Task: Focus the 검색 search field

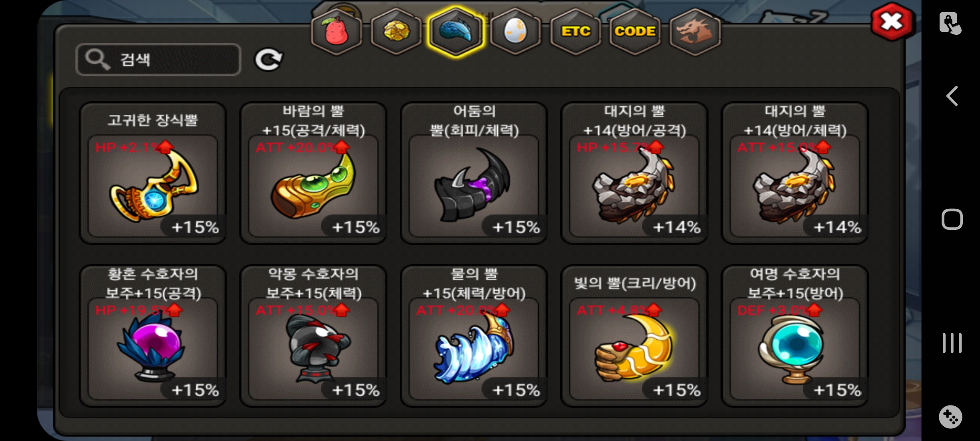Action: point(158,60)
